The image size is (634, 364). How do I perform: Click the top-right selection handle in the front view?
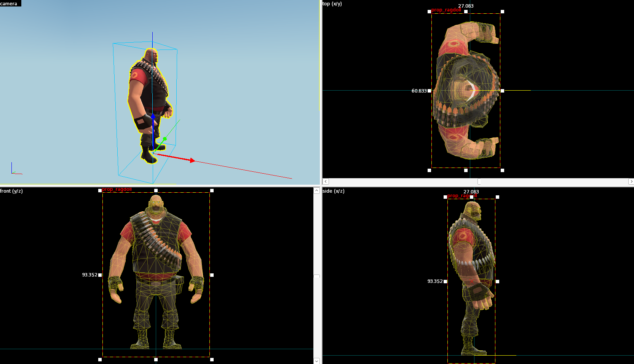(212, 191)
